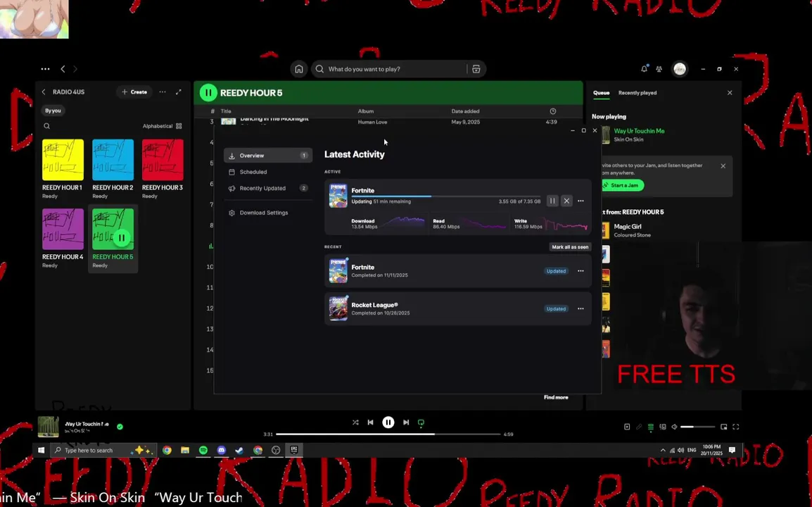This screenshot has height=507, width=812.
Task: Select the Overview tab in the downloads window
Action: coord(267,156)
